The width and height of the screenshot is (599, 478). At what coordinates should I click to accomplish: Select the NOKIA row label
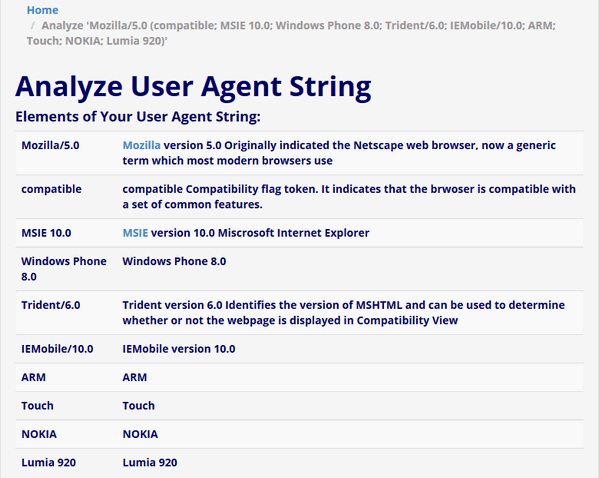[x=39, y=434]
